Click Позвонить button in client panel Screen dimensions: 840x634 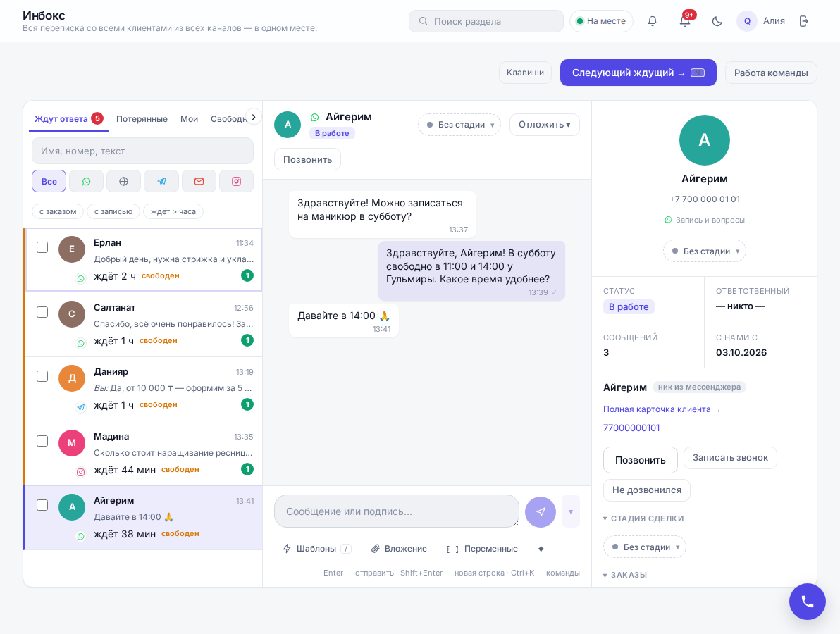640,460
